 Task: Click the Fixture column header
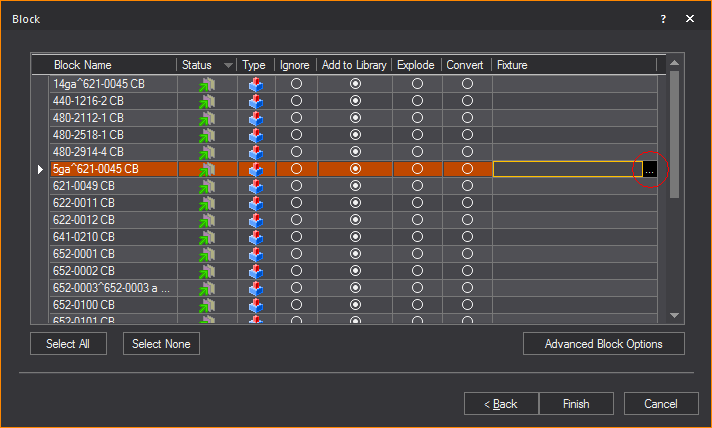click(x=574, y=65)
